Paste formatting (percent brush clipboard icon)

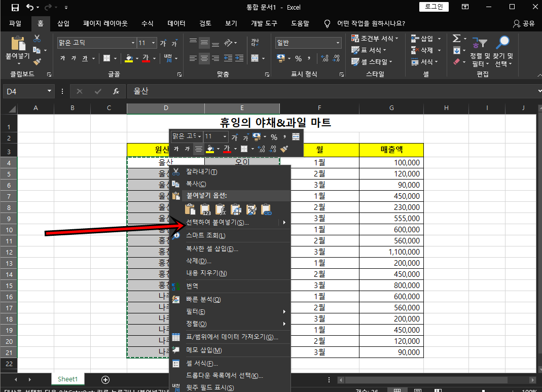tap(251, 209)
